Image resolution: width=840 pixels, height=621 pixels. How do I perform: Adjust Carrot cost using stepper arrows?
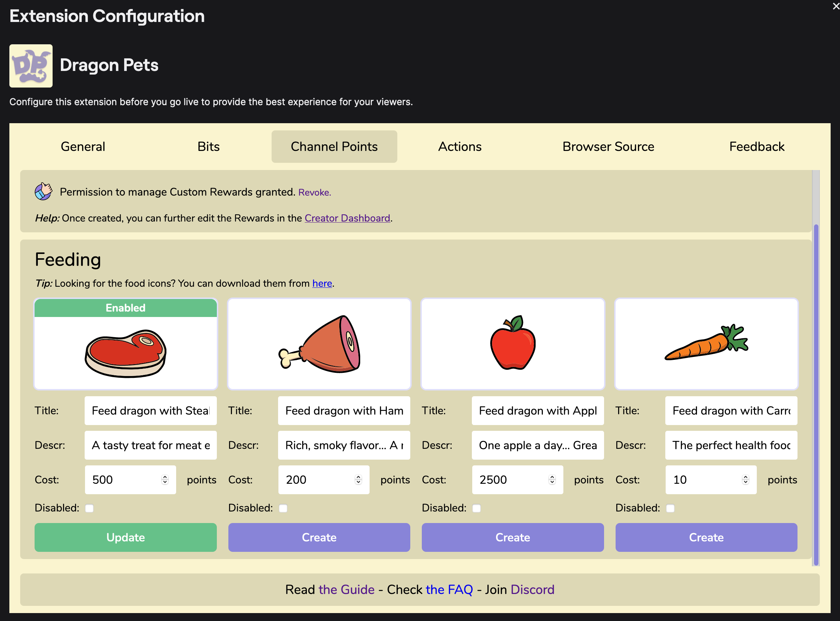coord(745,479)
